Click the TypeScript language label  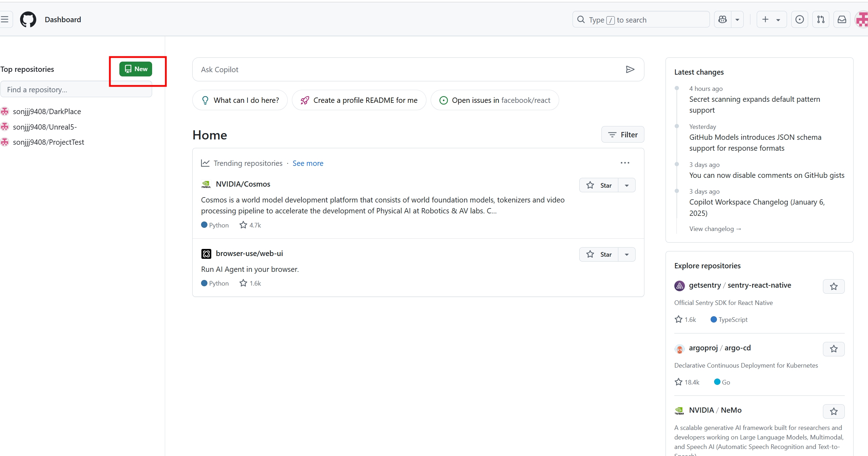coord(733,319)
